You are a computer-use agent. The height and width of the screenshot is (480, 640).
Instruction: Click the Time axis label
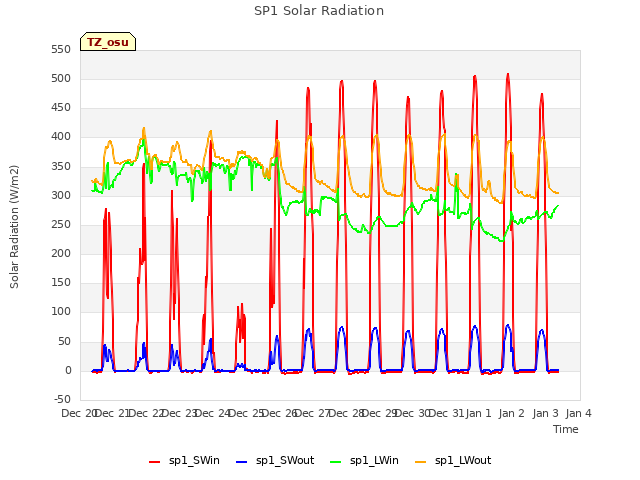click(x=566, y=429)
